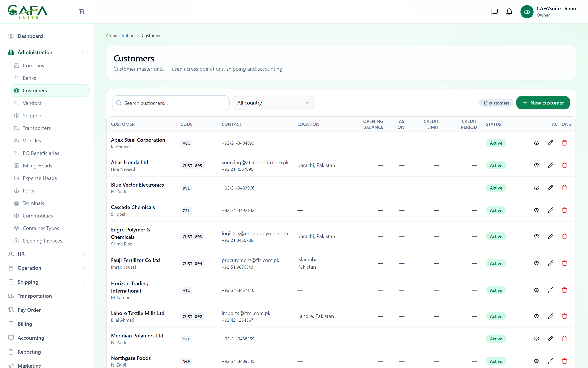
Task: View Horizon Trading International details
Action: click(537, 290)
